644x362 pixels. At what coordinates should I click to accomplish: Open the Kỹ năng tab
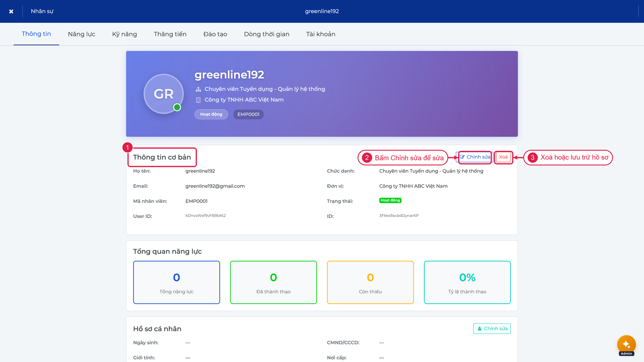tap(124, 34)
